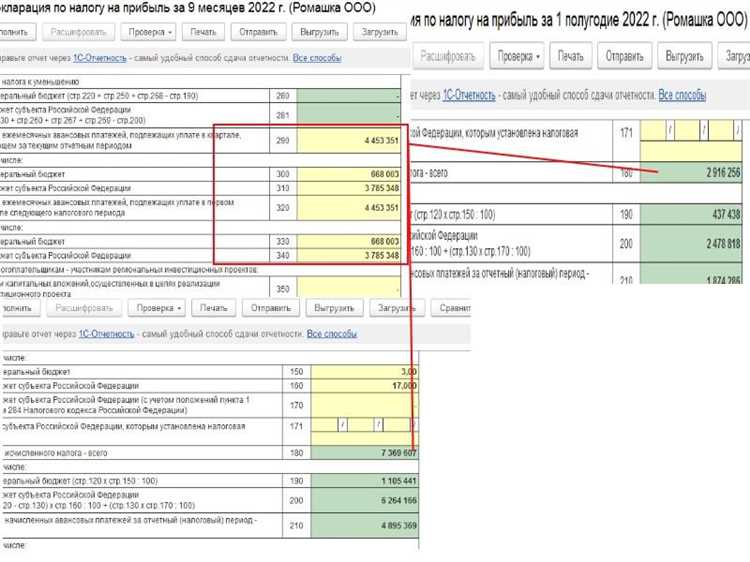The width and height of the screenshot is (750, 562).
Task: Open the 1С-Отчетность link in the 9-month declaration window
Action: coord(99,58)
